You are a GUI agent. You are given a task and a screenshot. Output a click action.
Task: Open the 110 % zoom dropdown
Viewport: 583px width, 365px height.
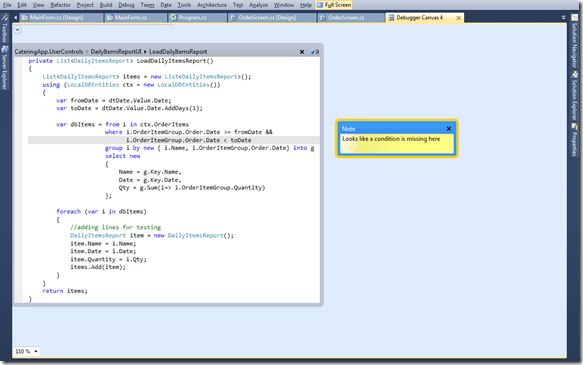(26, 351)
